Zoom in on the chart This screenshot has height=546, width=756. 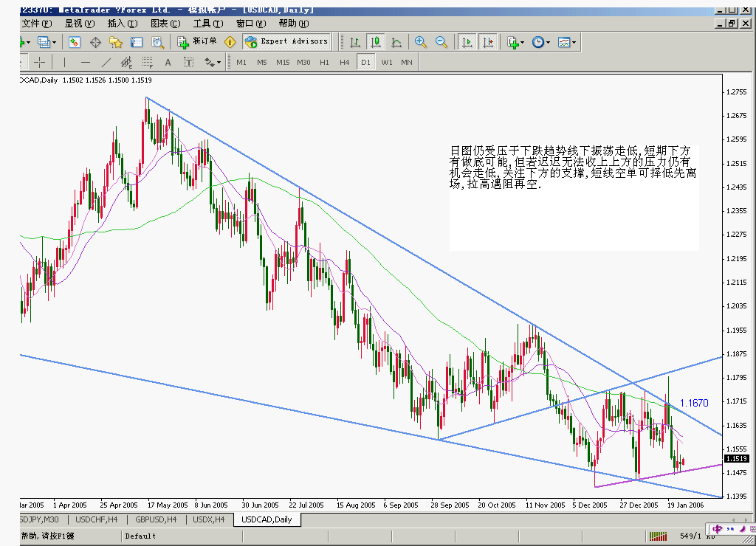(420, 42)
